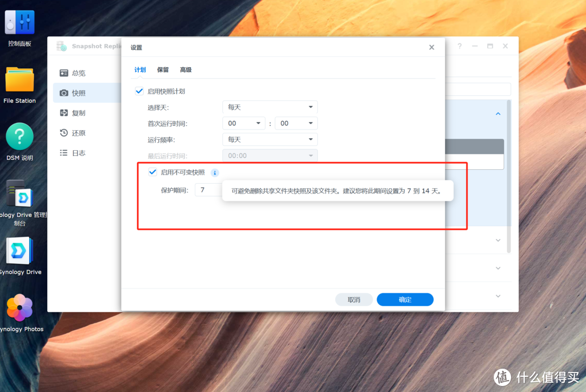Image resolution: width=586 pixels, height=392 pixels.
Task: Expand the hour dropdown for 首次运行时间
Action: [244, 123]
